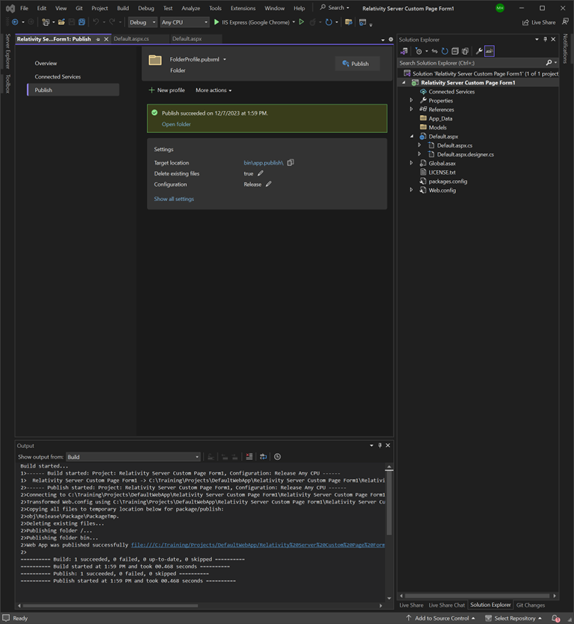Open the Search box in title bar
The height and width of the screenshot is (624, 574).
(335, 8)
